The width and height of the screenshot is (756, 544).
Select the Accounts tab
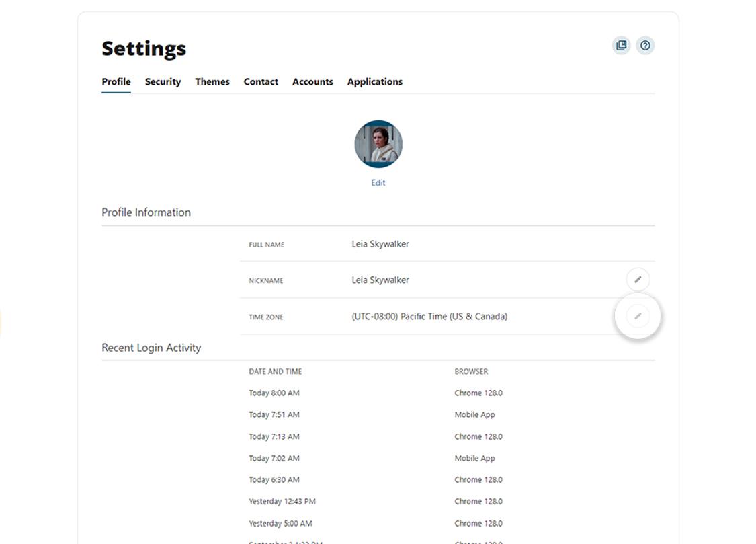coord(313,82)
